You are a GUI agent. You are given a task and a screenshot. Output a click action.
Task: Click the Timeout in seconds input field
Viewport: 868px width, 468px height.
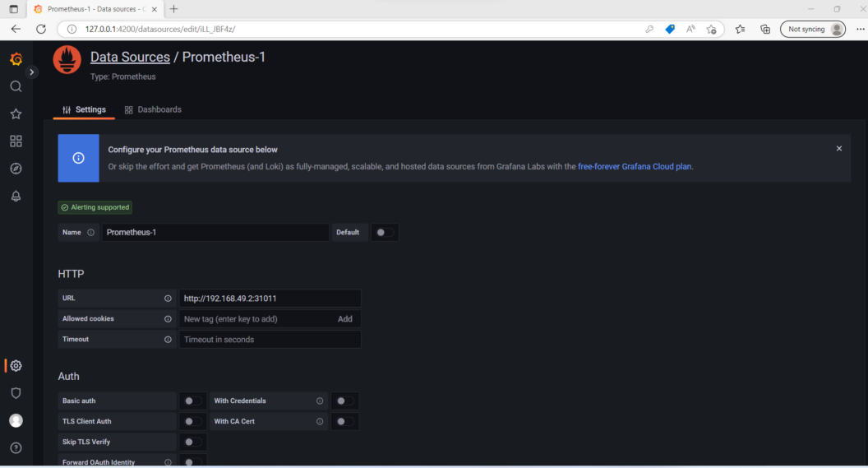270,340
